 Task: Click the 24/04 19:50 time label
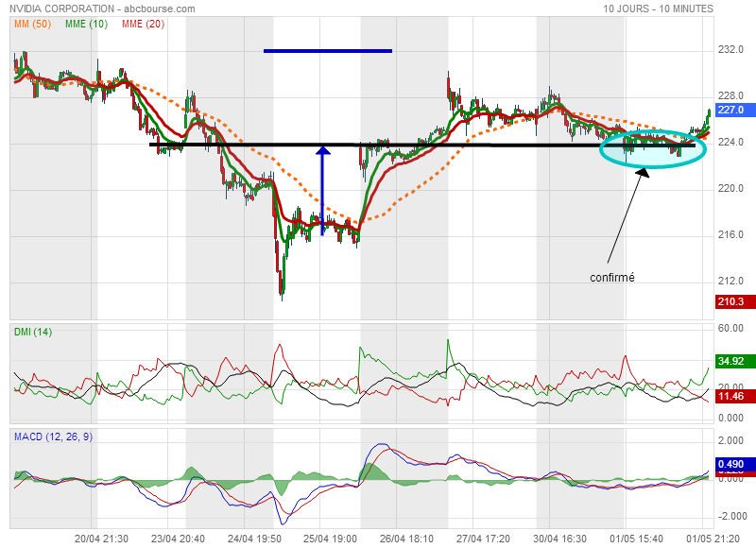[254, 539]
